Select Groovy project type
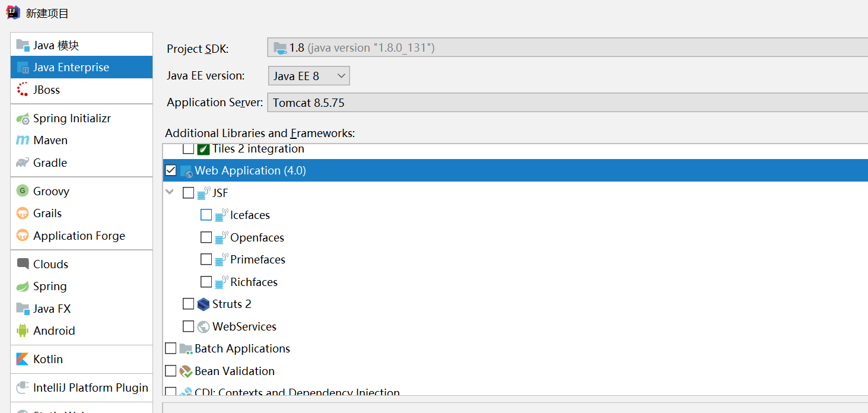The image size is (868, 413). click(x=81, y=191)
